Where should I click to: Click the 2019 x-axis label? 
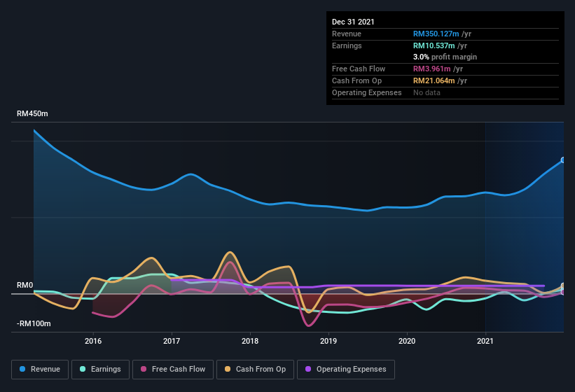328,341
